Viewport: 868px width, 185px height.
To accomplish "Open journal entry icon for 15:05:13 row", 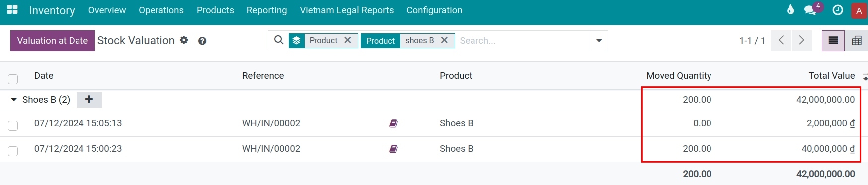I will 394,123.
